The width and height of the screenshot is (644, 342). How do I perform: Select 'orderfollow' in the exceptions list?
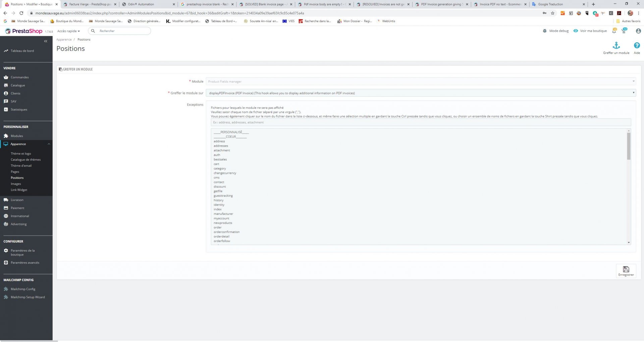pyautogui.click(x=222, y=241)
